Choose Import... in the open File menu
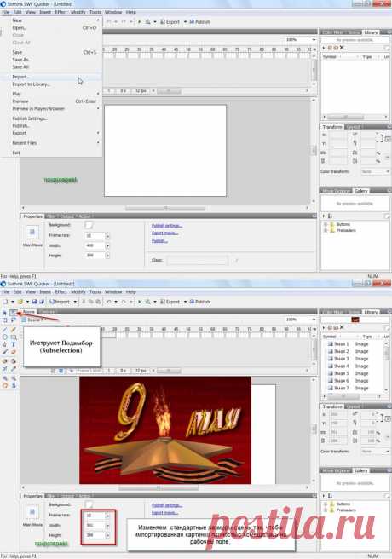Image resolution: width=392 pixels, height=559 pixels. [51, 77]
